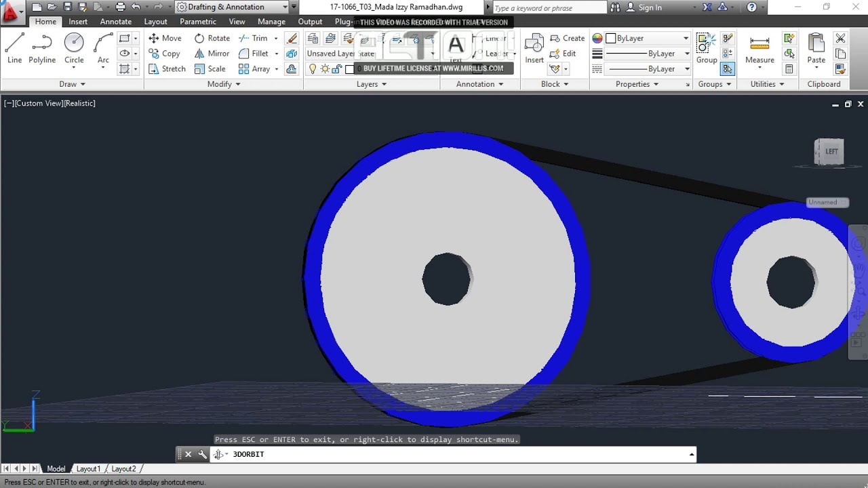Toggle the layer on/off lightbulb icon

pos(313,69)
